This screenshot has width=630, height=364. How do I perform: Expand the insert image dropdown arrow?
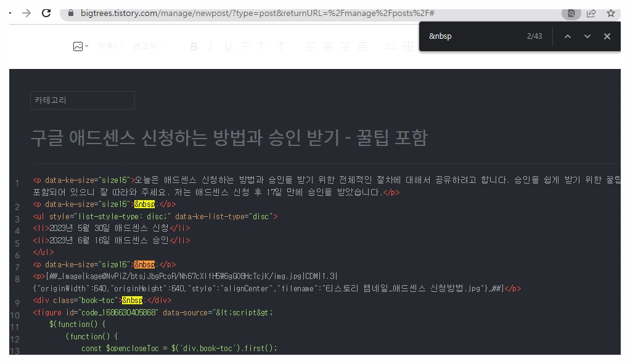86,46
